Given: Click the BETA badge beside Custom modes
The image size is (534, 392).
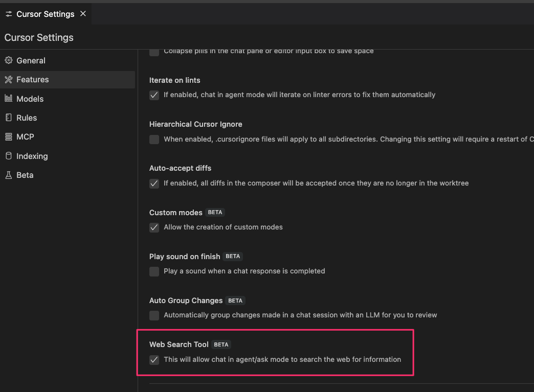Looking at the screenshot, I should [x=215, y=212].
